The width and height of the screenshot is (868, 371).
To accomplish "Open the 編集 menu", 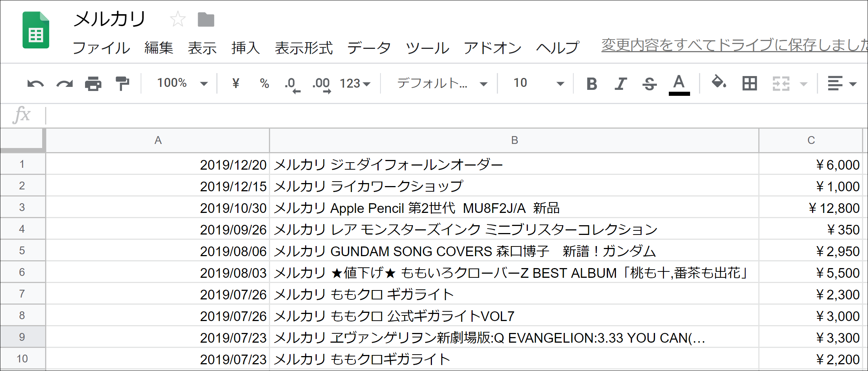I will point(159,48).
